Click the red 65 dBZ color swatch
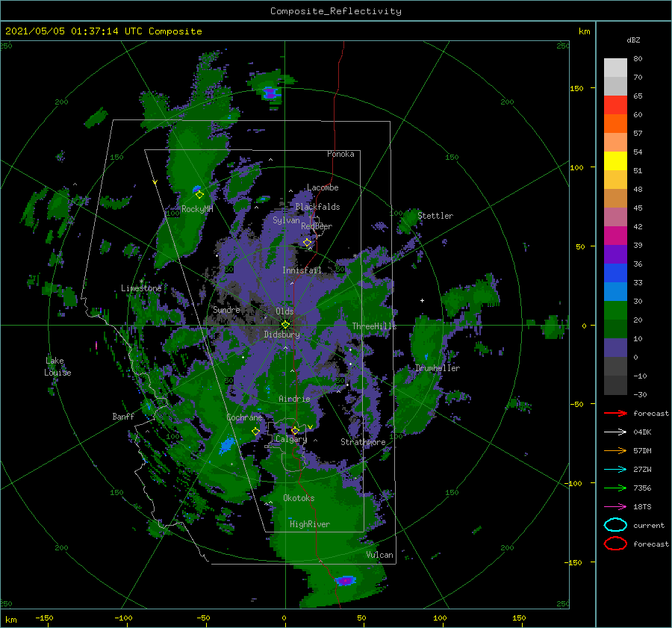This screenshot has width=672, height=628. (615, 105)
